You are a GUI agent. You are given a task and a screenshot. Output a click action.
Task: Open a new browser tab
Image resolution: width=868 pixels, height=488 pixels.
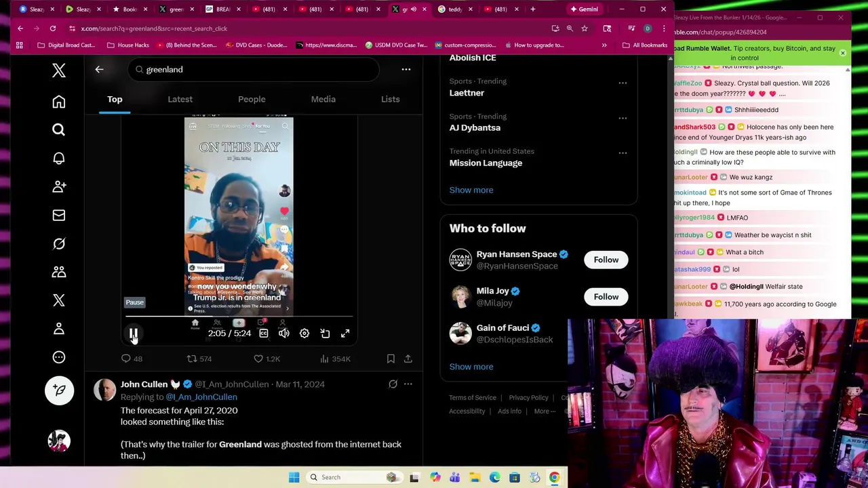(533, 9)
